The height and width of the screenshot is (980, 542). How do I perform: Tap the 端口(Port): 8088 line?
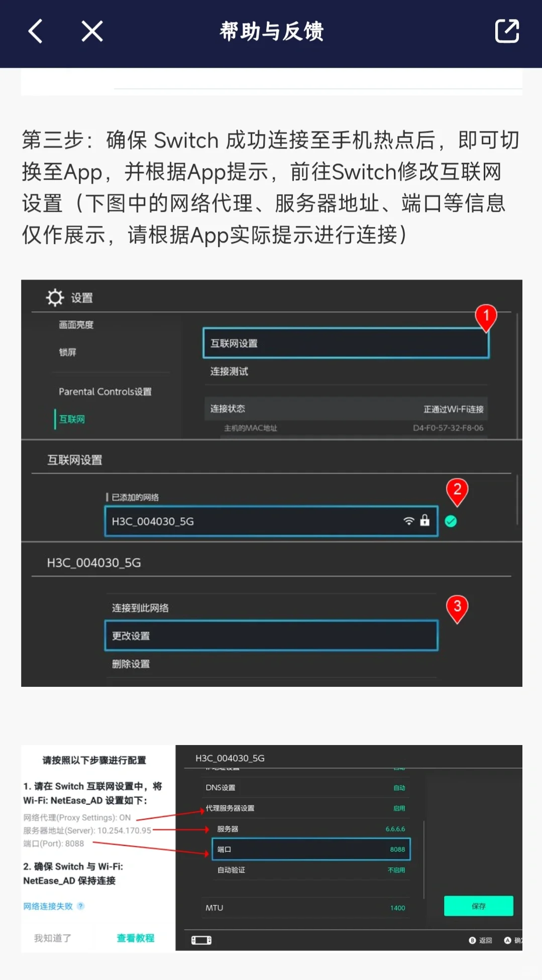click(x=54, y=843)
